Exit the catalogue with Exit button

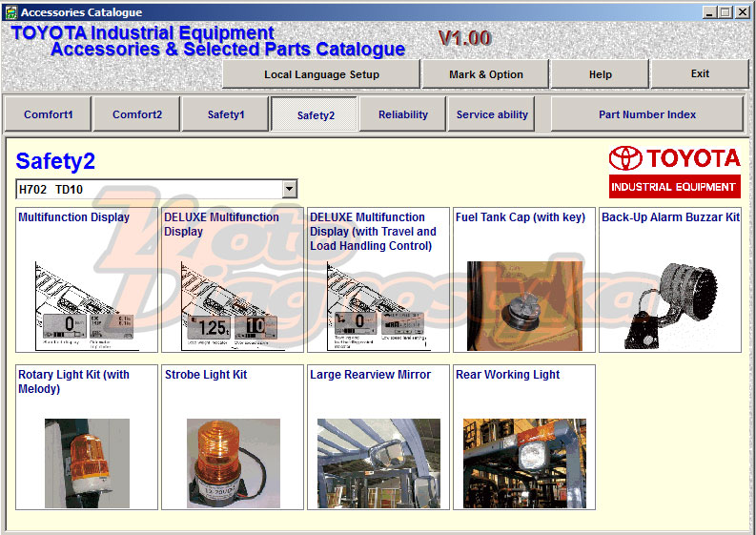pyautogui.click(x=700, y=73)
